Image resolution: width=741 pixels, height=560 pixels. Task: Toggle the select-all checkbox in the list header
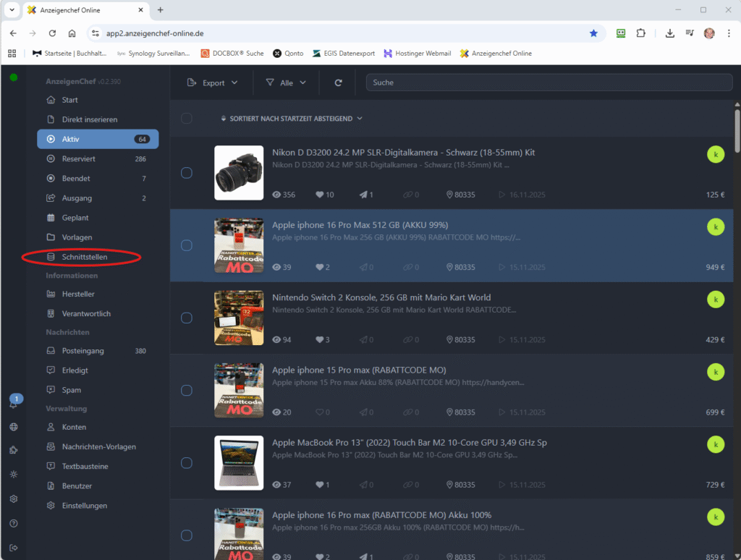point(186,118)
